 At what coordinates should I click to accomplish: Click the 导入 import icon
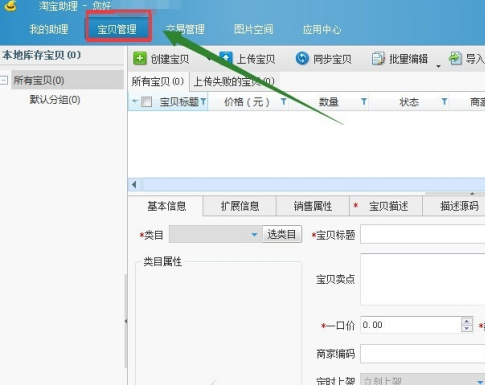455,59
